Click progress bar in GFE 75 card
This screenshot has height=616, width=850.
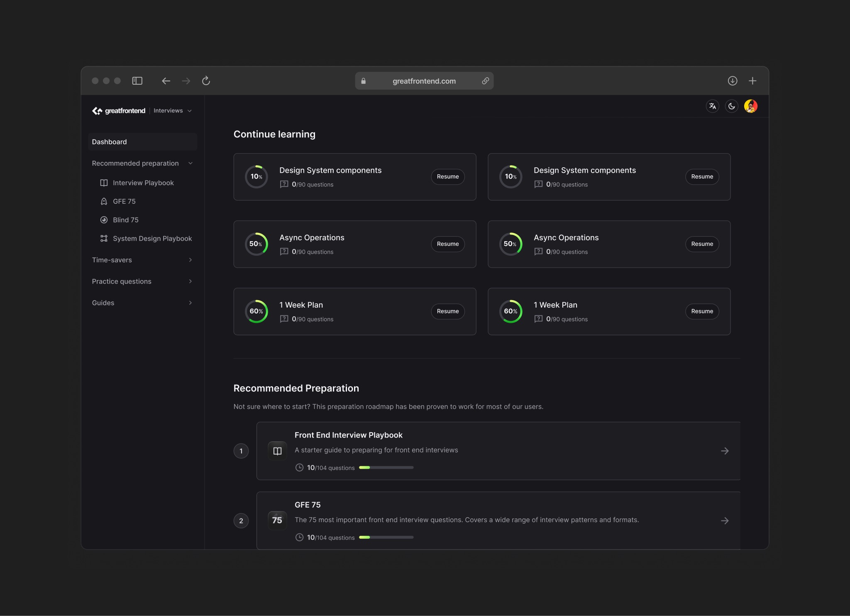pyautogui.click(x=386, y=537)
